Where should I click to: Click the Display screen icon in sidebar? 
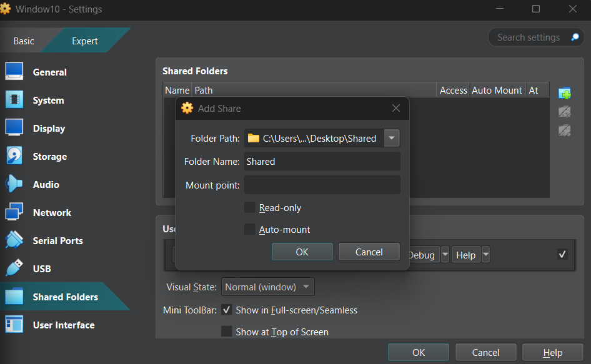point(14,127)
